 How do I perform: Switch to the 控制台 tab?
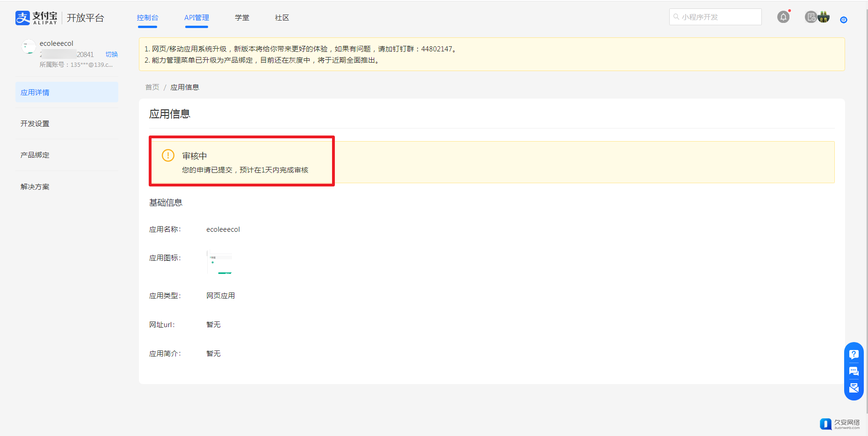tap(147, 18)
